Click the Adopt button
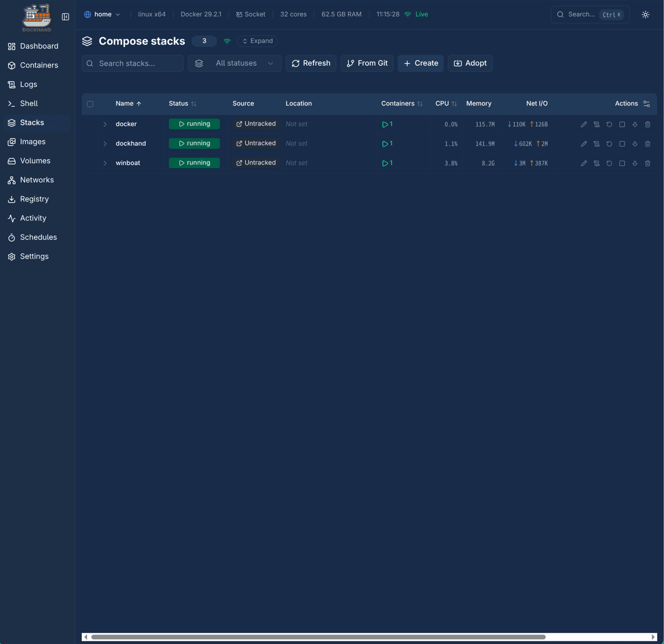The image size is (664, 644). (x=470, y=63)
